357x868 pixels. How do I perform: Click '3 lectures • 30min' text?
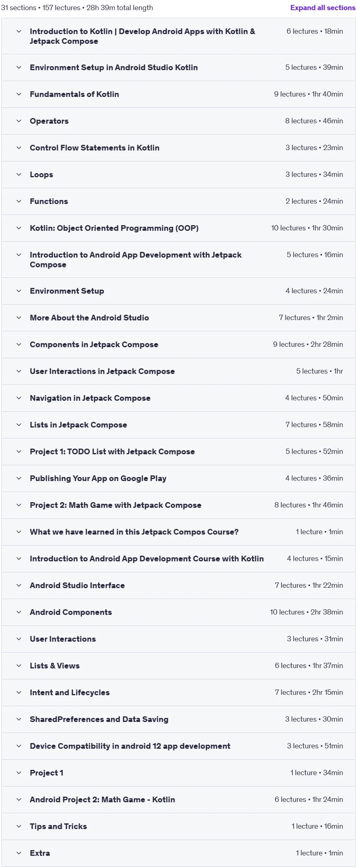tap(314, 719)
